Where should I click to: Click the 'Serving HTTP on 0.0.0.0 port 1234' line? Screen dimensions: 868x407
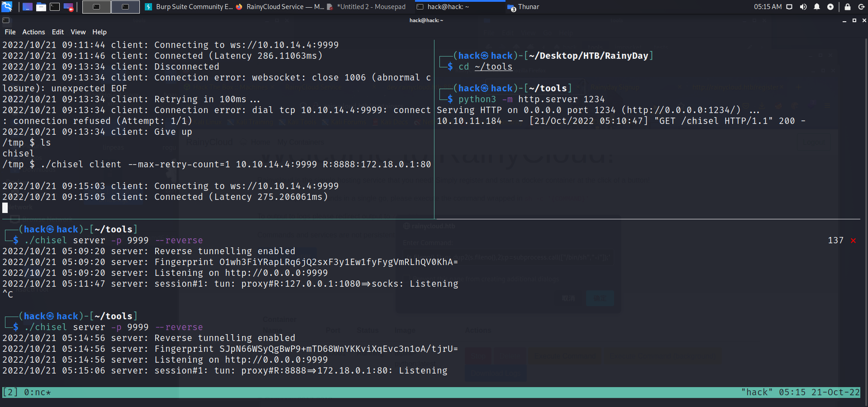(598, 110)
